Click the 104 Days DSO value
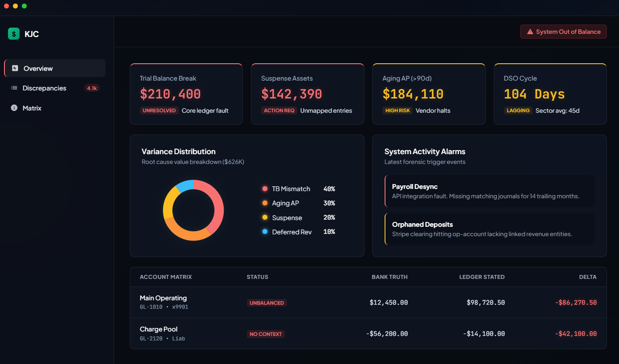619x364 pixels. tap(534, 94)
